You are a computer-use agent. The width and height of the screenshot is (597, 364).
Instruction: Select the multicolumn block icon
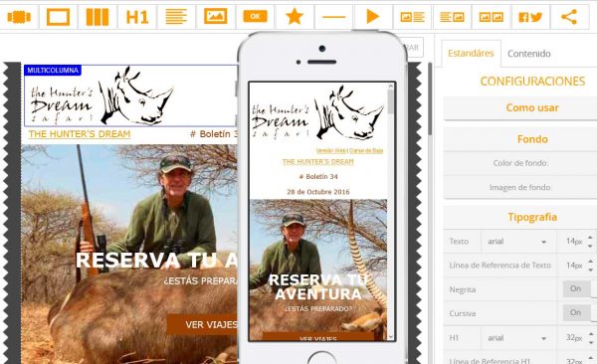click(19, 17)
